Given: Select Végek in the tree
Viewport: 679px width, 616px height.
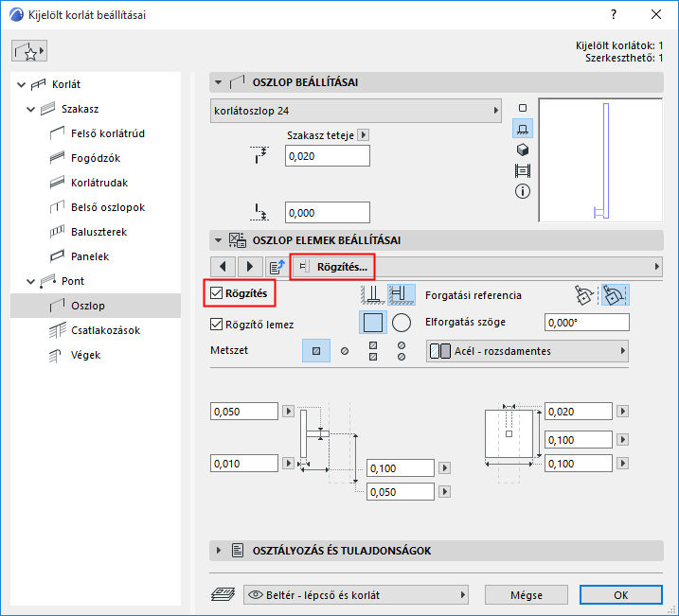Looking at the screenshot, I should click(x=85, y=355).
